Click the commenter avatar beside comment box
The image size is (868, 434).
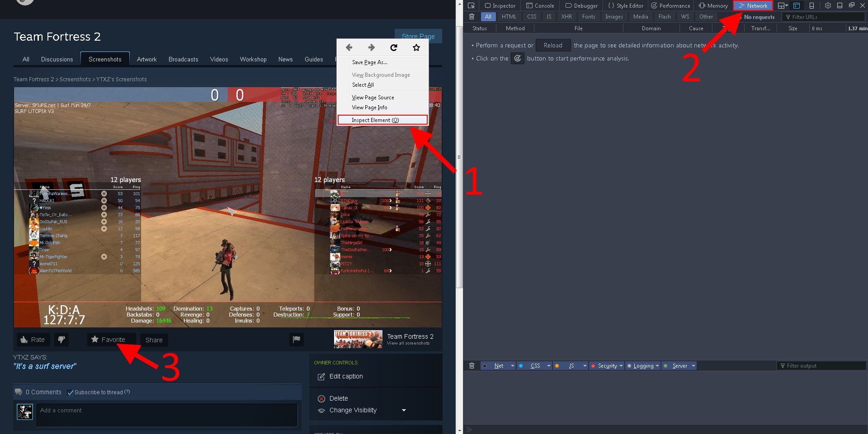click(25, 412)
